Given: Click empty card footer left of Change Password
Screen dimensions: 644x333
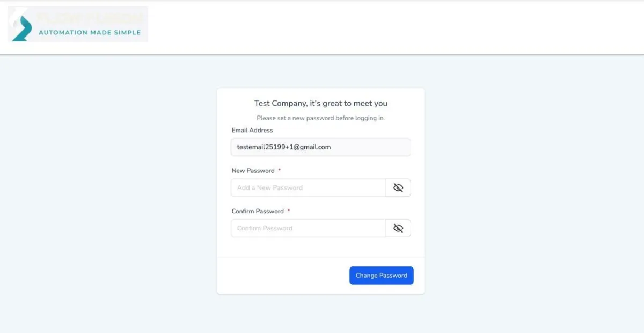Looking at the screenshot, I should coord(279,276).
